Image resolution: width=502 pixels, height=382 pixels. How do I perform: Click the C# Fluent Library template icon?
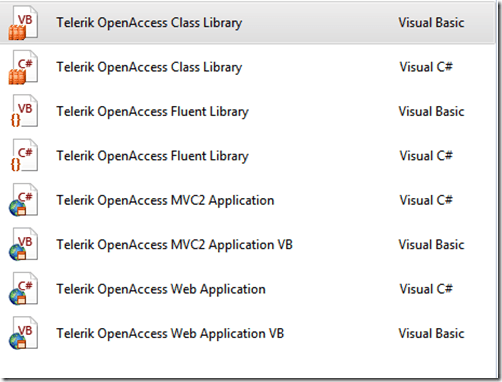tap(24, 155)
